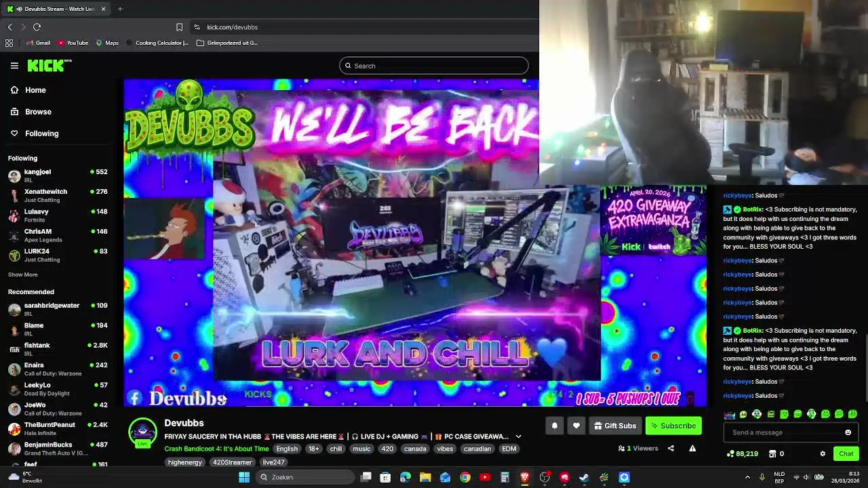Report the stream with the warning icon
Image resolution: width=868 pixels, height=488 pixels.
pos(692,448)
